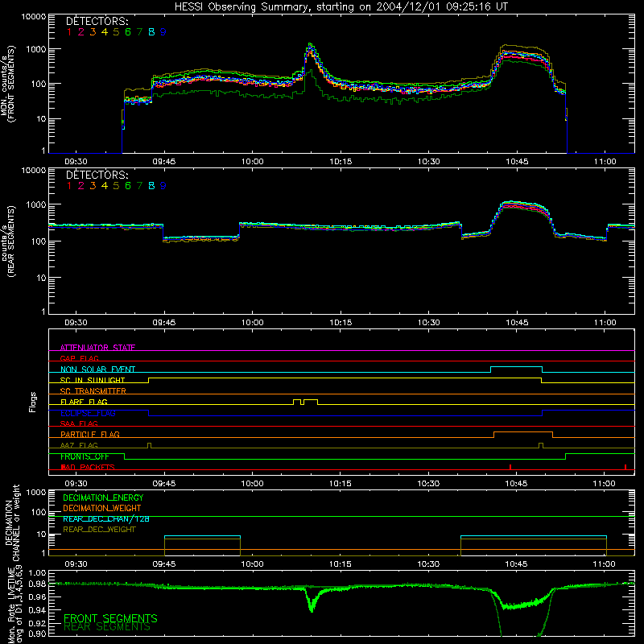Click the 10000 value on front segments axis
The image size is (644, 644).
point(34,17)
